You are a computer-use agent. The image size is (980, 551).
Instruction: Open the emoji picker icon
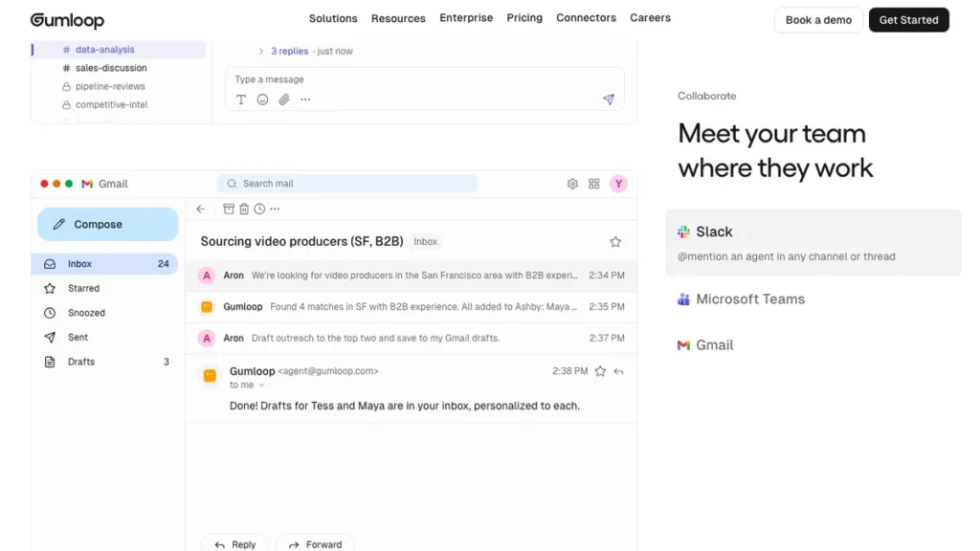[262, 99]
